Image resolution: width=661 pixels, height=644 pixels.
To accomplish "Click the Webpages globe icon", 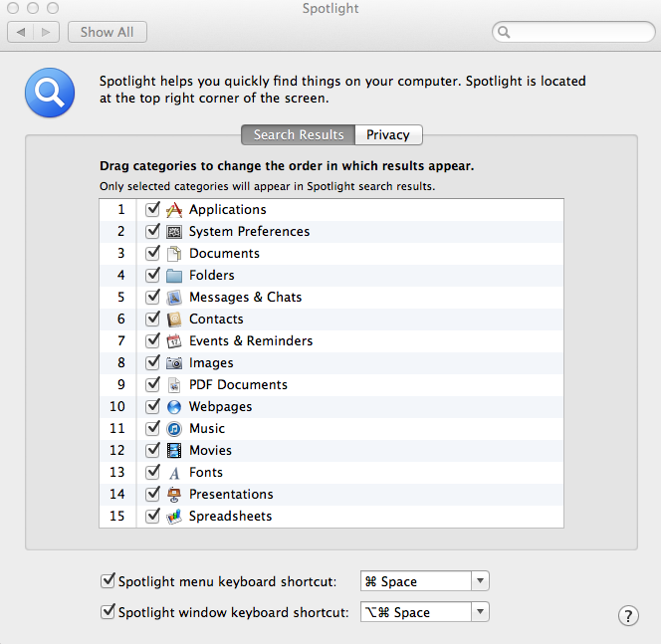I will point(174,407).
